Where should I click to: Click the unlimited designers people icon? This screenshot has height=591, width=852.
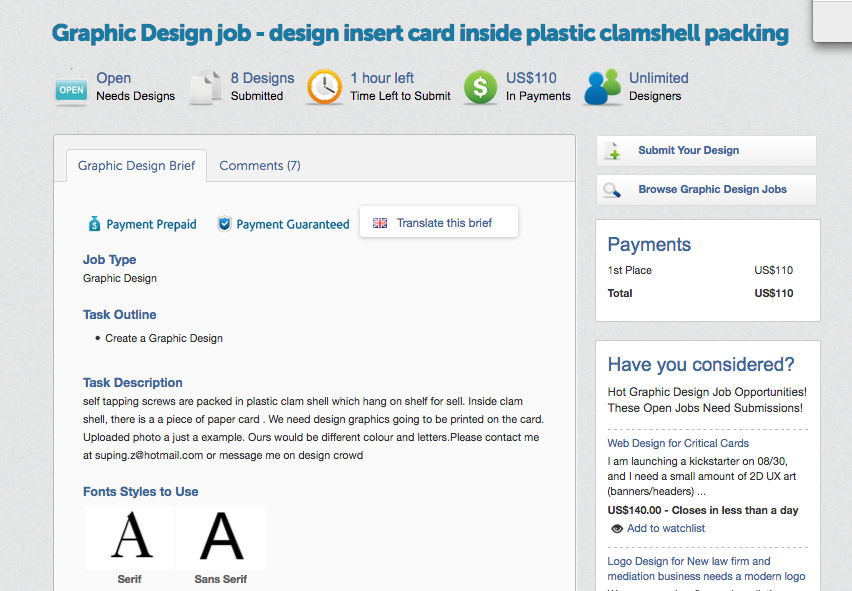(603, 87)
